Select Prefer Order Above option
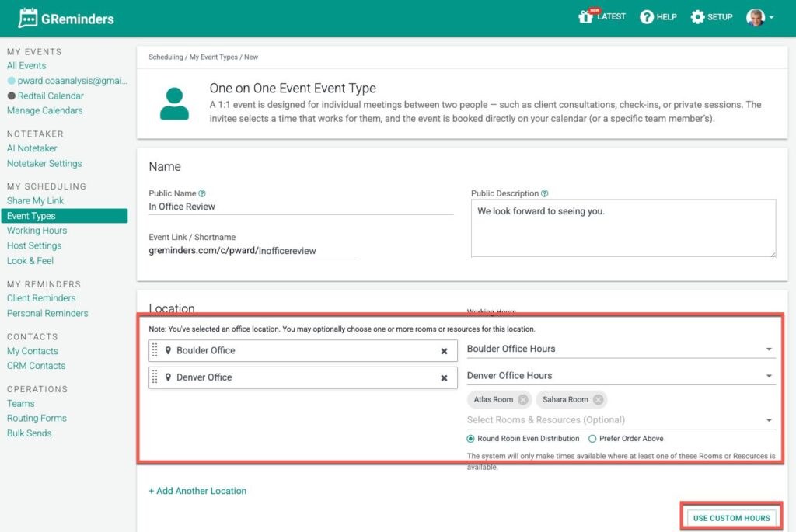The width and height of the screenshot is (796, 532). pyautogui.click(x=592, y=439)
